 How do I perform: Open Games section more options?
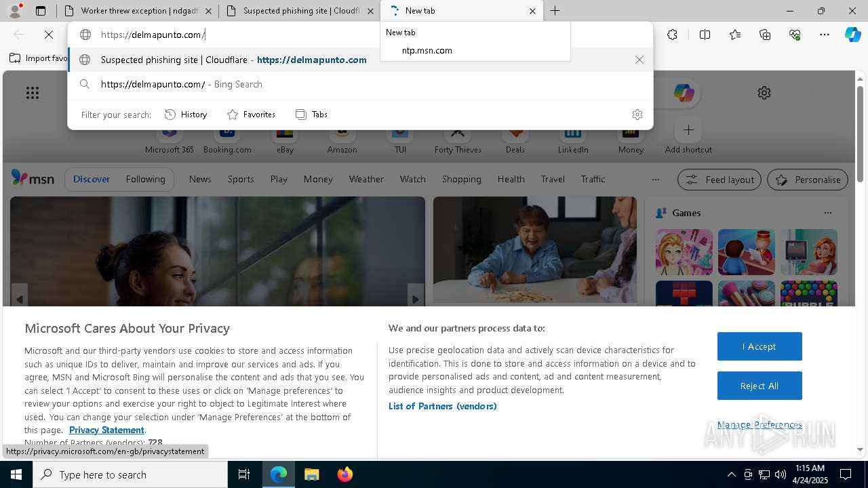coord(828,213)
